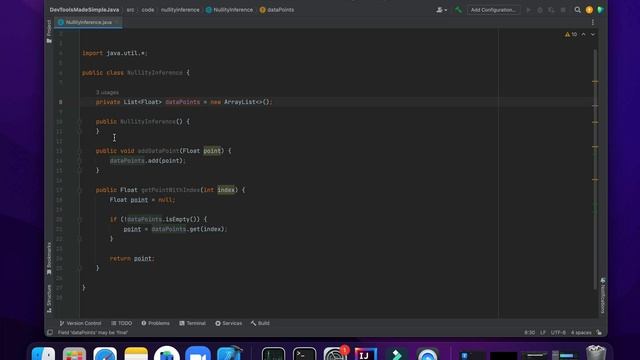
Task: Open TODO tool window
Action: [x=122, y=323]
